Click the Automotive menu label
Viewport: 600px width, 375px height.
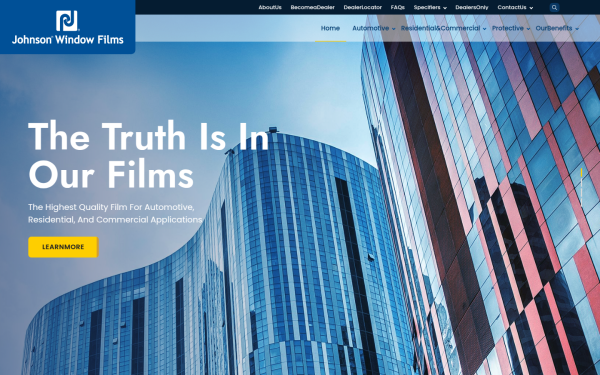tap(370, 28)
